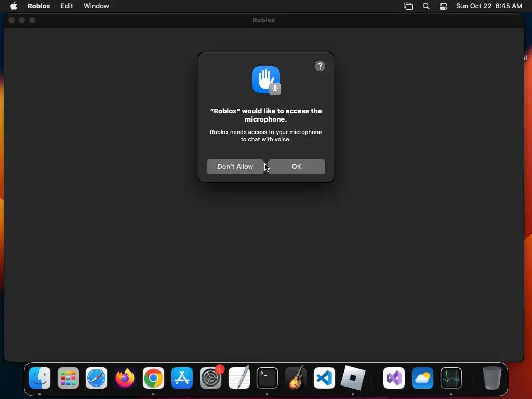Click the Roblox window title text
The height and width of the screenshot is (399, 532).
(x=263, y=20)
